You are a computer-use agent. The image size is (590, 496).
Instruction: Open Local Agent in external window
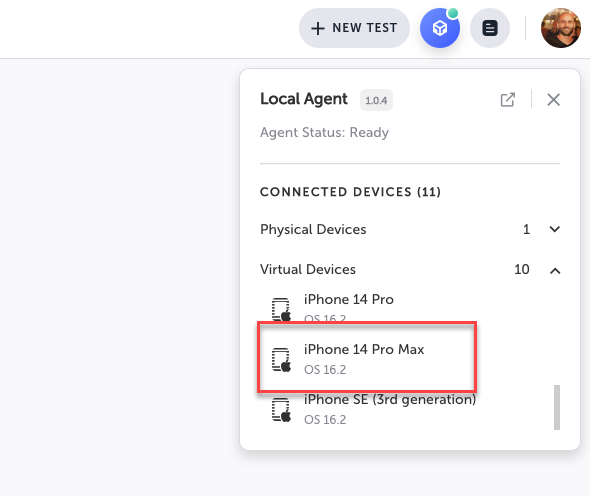coord(508,100)
